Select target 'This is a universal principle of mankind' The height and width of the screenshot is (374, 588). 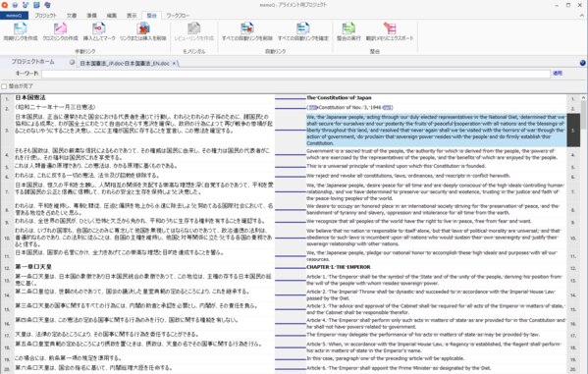pos(396,166)
